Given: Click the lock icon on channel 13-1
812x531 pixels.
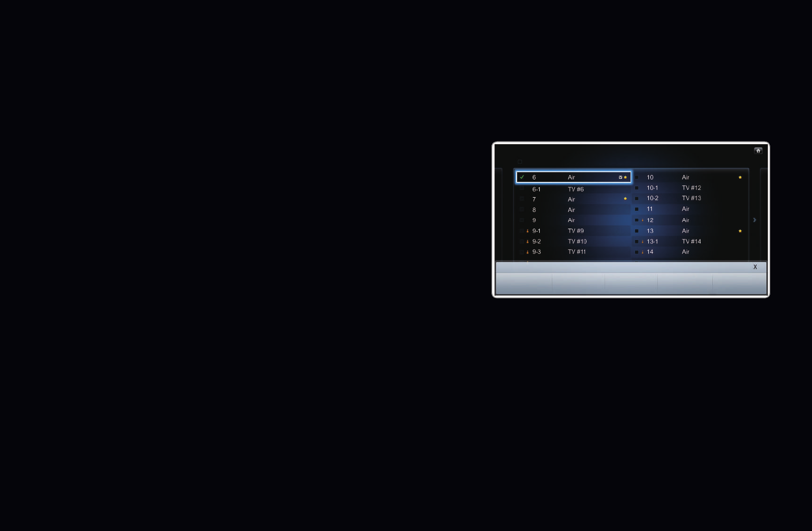Looking at the screenshot, I should pos(642,241).
